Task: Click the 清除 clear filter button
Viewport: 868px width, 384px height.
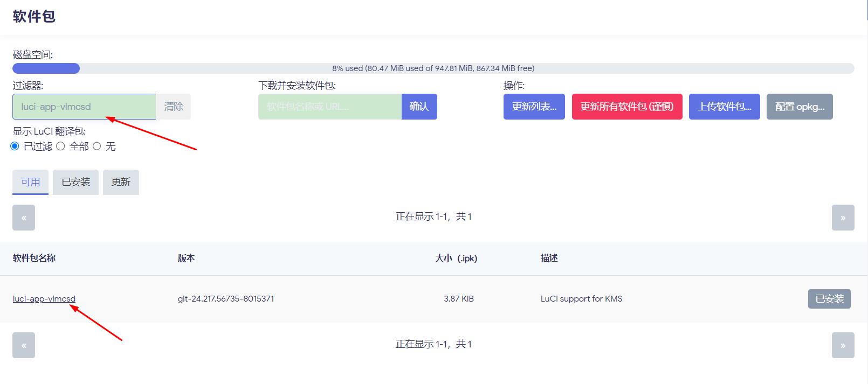Action: [x=174, y=107]
